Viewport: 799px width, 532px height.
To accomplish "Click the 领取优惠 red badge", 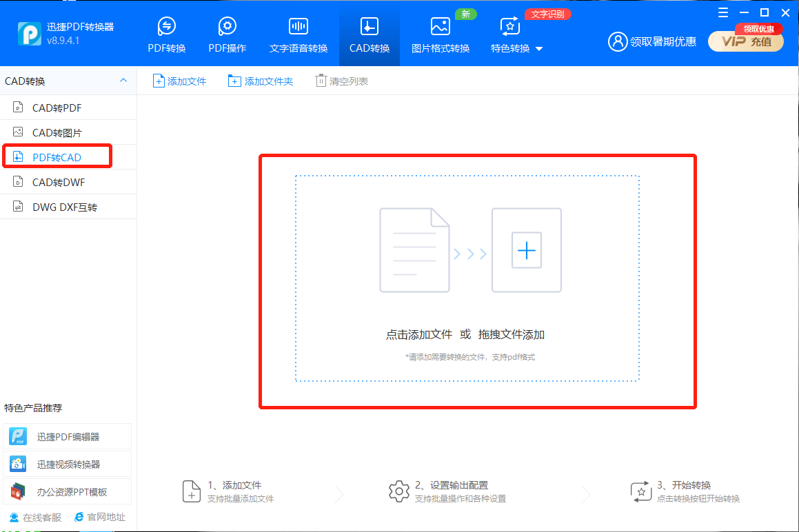I will pyautogui.click(x=759, y=29).
